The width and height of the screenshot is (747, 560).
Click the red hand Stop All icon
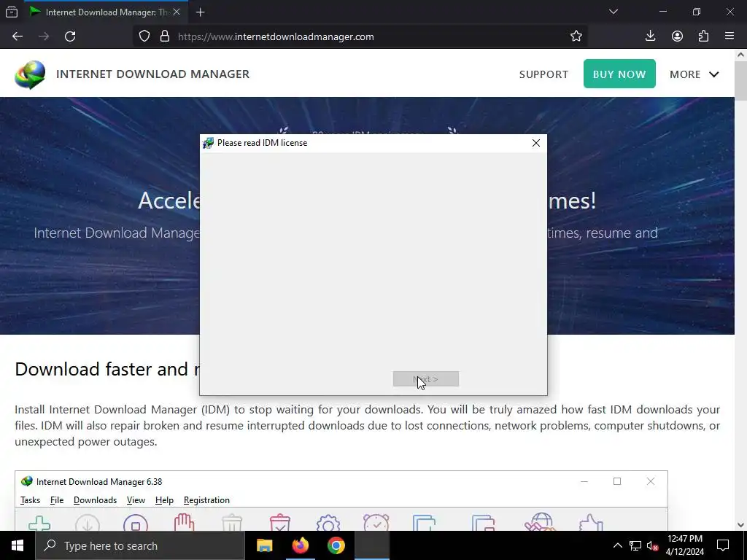[x=184, y=522]
